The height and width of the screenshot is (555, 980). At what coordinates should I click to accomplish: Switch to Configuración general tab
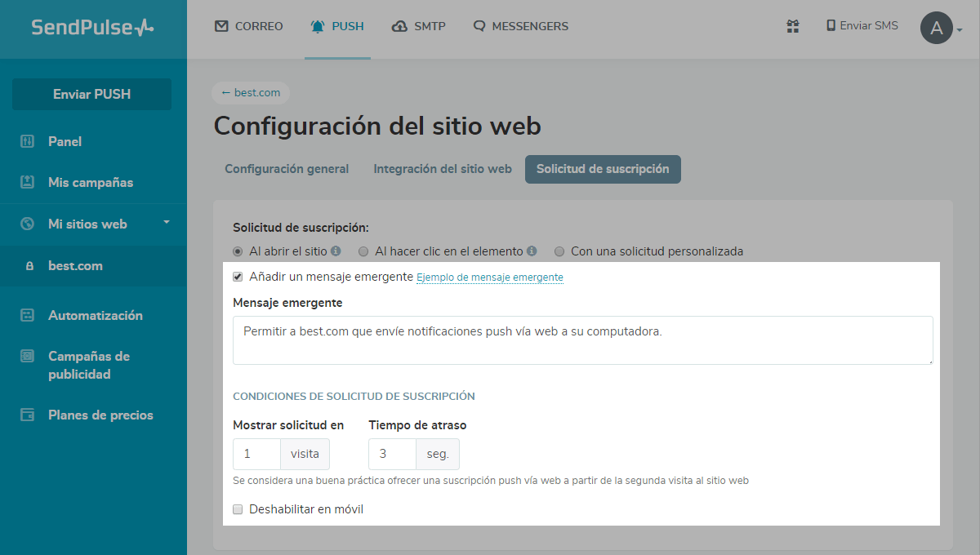tap(287, 169)
